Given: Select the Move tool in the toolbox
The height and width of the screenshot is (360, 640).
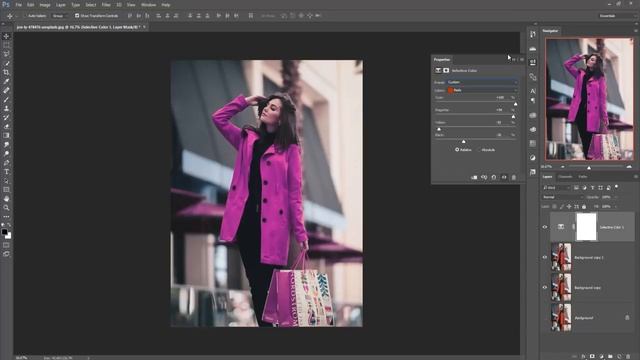Looking at the screenshot, I should [x=6, y=36].
